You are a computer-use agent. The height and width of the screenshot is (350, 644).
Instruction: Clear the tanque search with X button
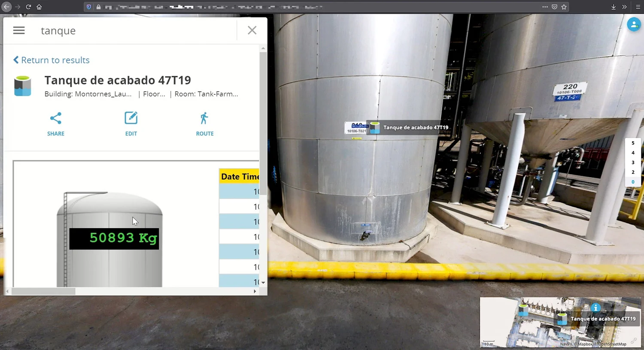[252, 30]
